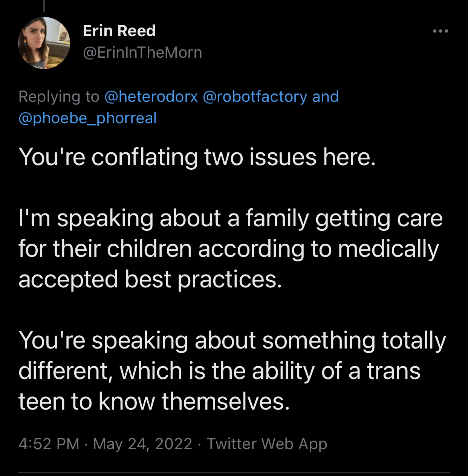This screenshot has height=476, width=468.
Task: Click the line "You're speaking about something totally"
Action: point(232,340)
